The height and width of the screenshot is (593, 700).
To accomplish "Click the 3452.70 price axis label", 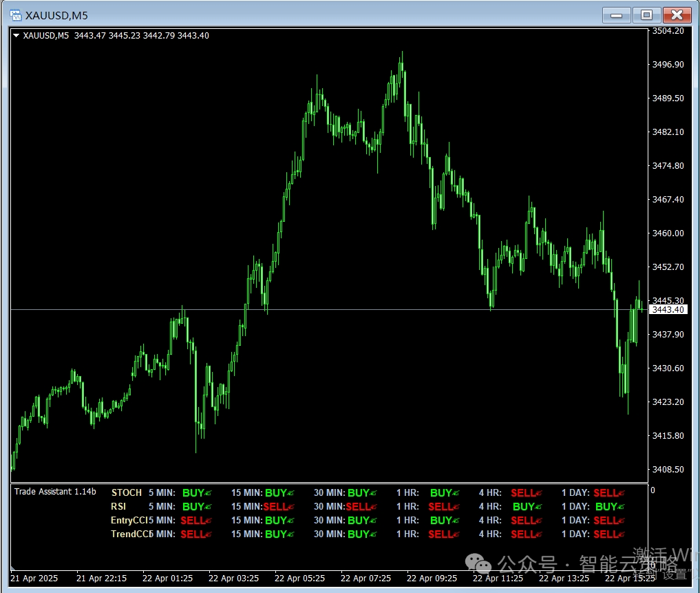I will coord(668,267).
